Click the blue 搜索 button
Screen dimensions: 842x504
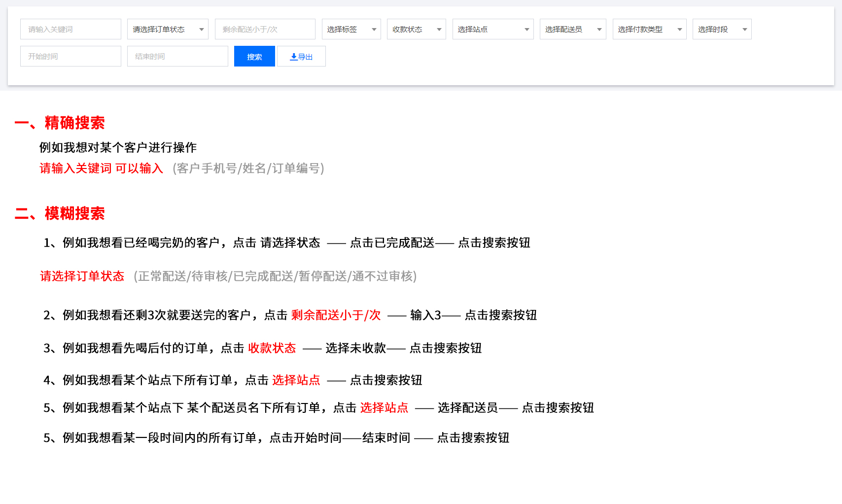(254, 57)
